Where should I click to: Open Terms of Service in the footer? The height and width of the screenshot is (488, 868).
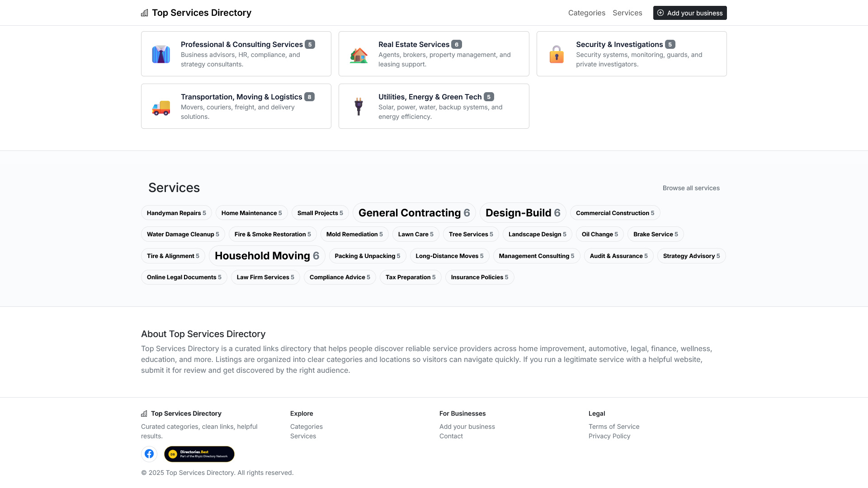coord(614,427)
